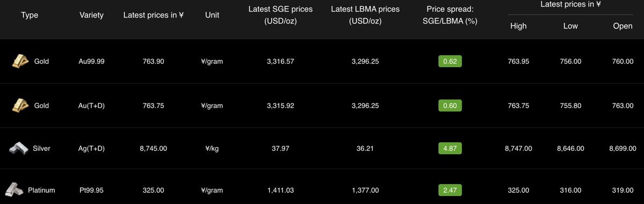
Task: Click the Type column header
Action: pyautogui.click(x=30, y=15)
